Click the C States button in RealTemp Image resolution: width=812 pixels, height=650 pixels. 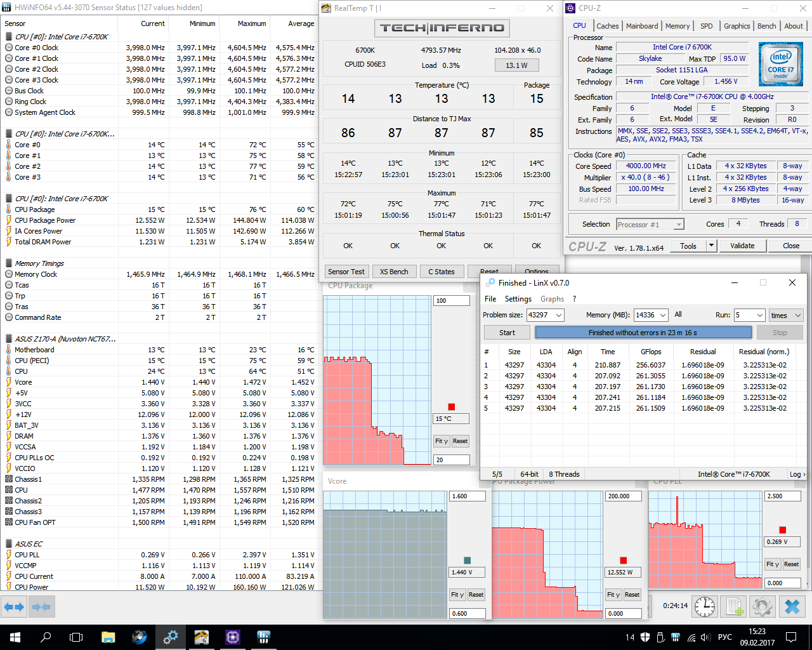(x=442, y=272)
